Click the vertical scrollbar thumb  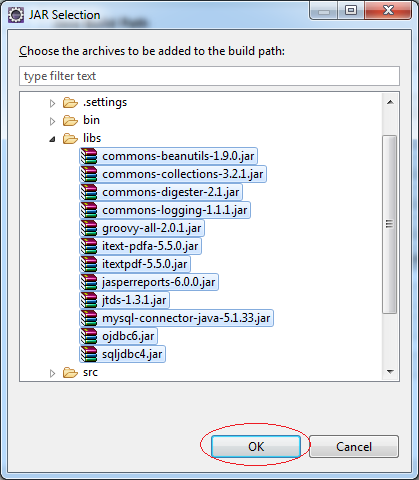click(x=389, y=224)
